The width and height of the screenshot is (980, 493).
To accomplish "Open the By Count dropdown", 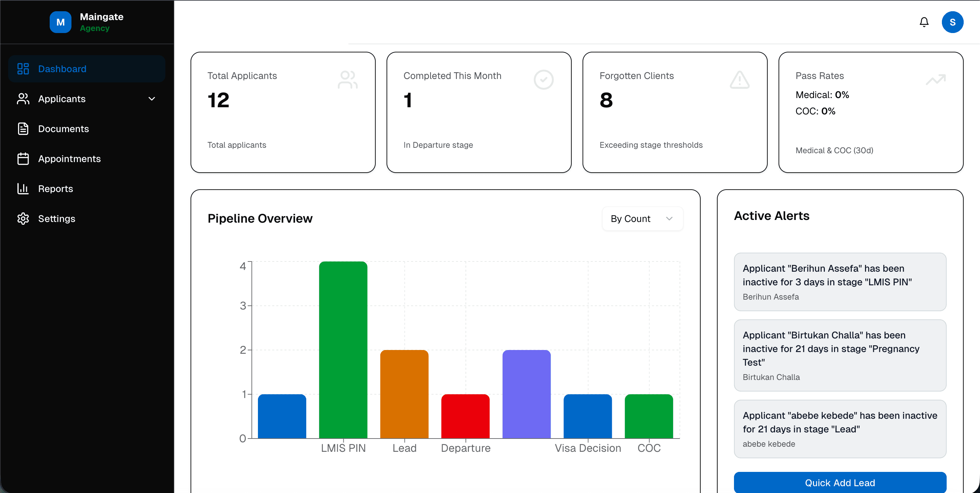I will (642, 219).
